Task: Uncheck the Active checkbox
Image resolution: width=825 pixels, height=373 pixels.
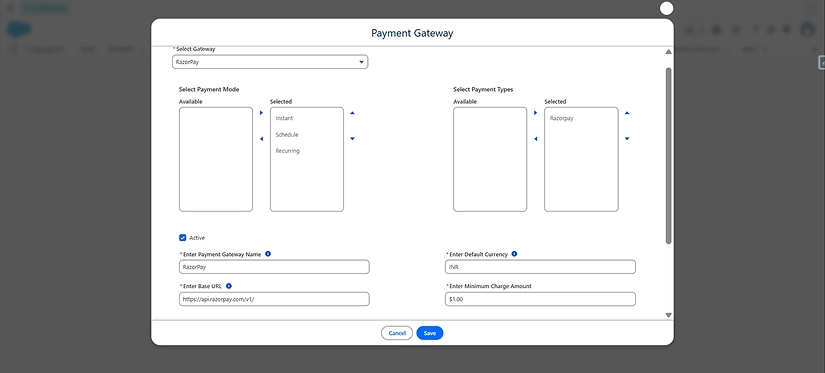Action: click(183, 238)
